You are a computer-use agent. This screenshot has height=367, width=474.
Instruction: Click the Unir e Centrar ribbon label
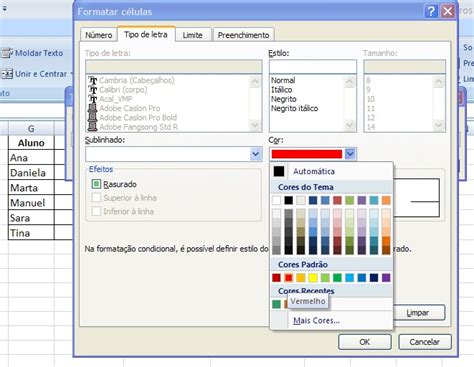(x=41, y=74)
